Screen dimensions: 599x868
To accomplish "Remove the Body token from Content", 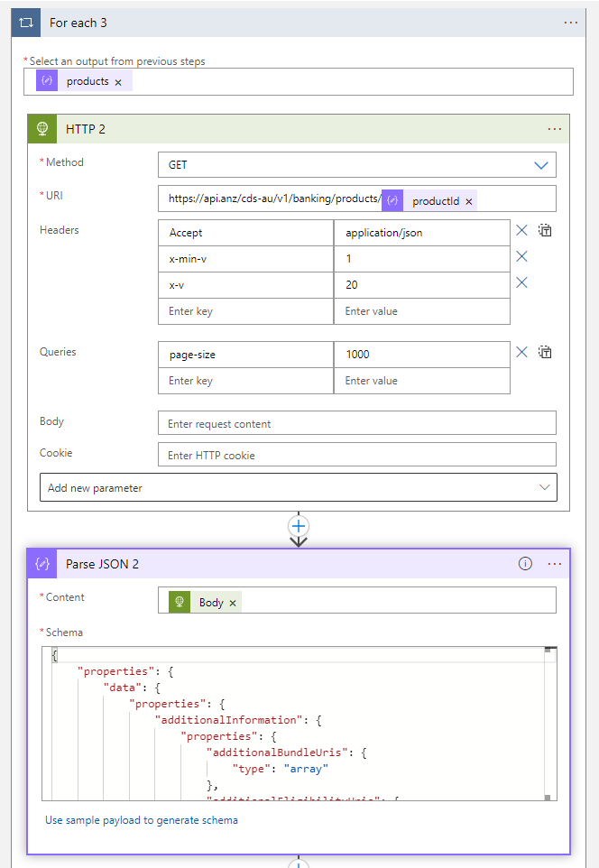I will click(x=233, y=603).
